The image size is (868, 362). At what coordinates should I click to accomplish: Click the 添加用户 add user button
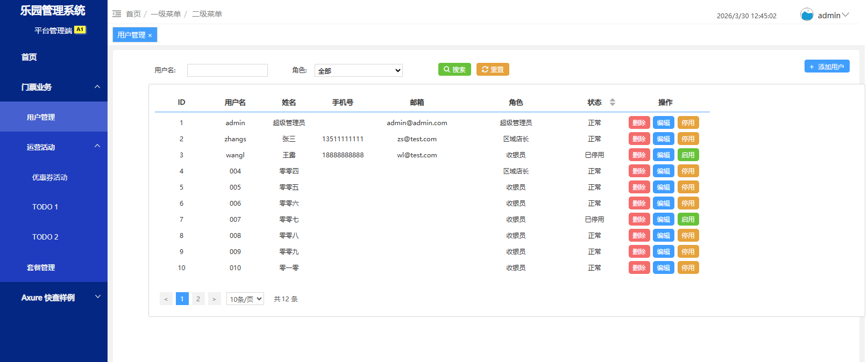coord(827,66)
